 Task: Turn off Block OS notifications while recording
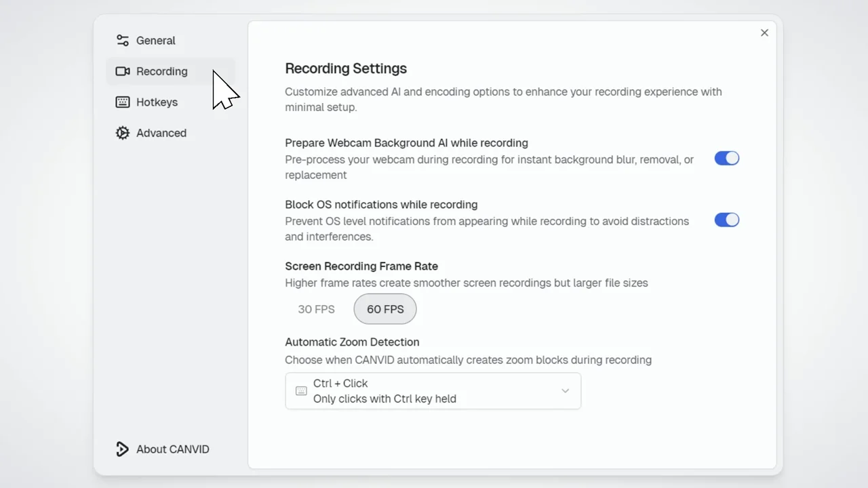click(727, 220)
